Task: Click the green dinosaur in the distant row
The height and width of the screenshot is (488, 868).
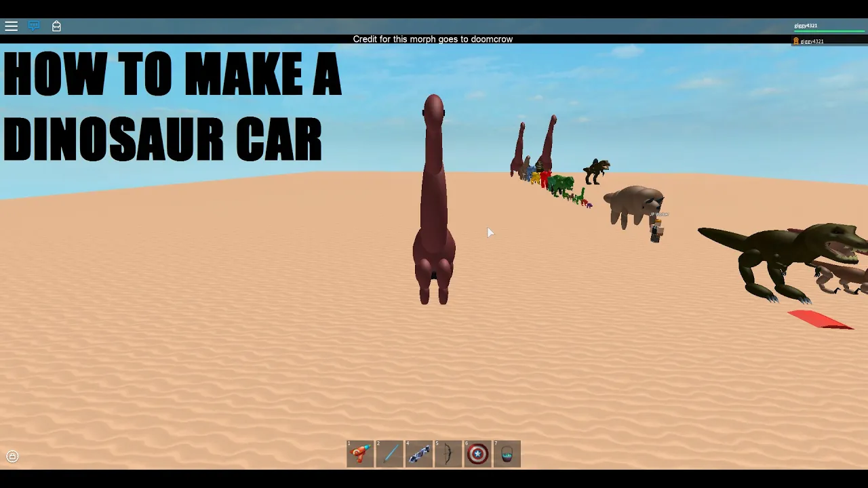Action: (561, 185)
